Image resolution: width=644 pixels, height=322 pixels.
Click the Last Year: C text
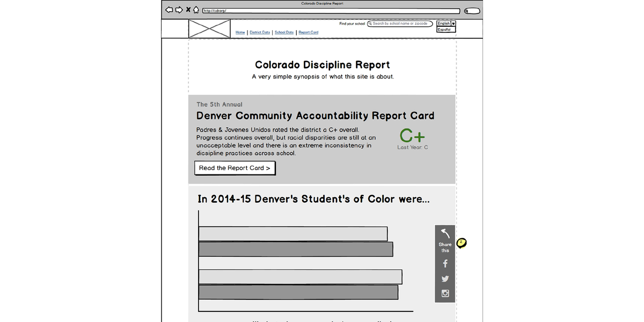413,148
